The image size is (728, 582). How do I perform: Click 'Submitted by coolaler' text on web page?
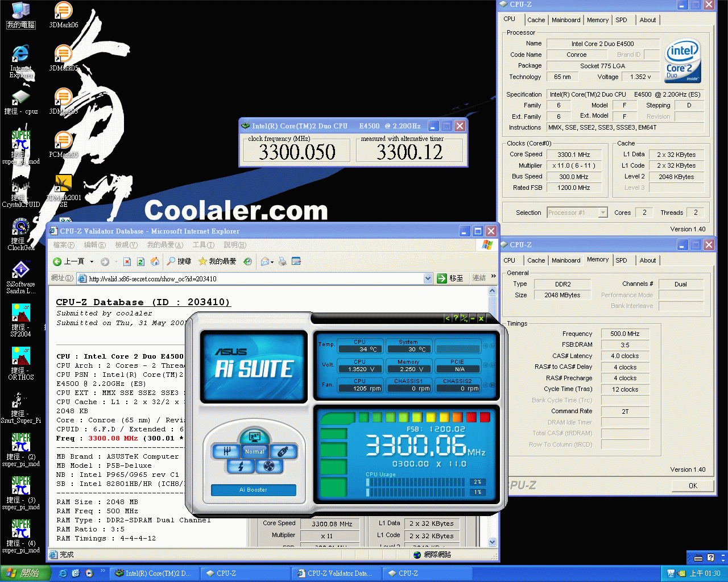tap(104, 313)
